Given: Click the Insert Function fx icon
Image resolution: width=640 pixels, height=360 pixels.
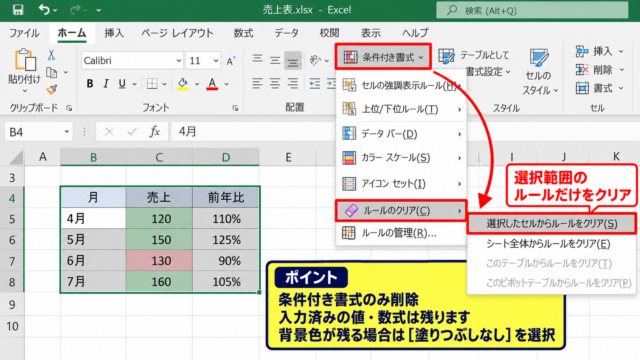Looking at the screenshot, I should click(x=154, y=132).
